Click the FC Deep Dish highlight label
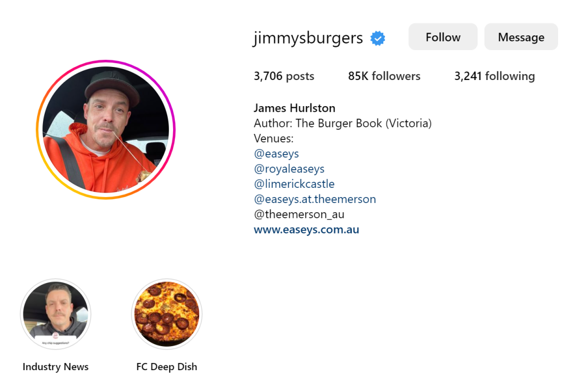Screen dimensions: 588x387 tap(167, 367)
